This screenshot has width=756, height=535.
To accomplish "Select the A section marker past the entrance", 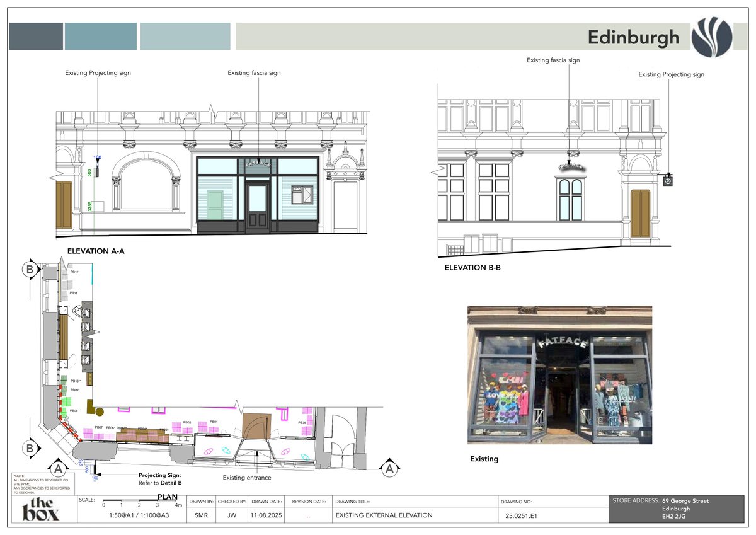I will click(x=389, y=469).
